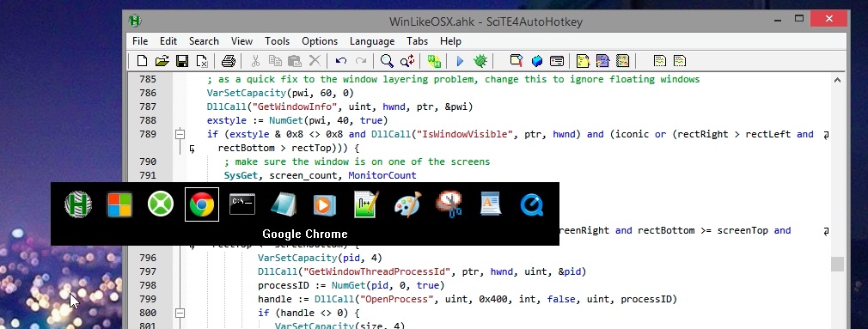This screenshot has height=329, width=868.
Task: Run the script with the blue play icon
Action: point(460,61)
